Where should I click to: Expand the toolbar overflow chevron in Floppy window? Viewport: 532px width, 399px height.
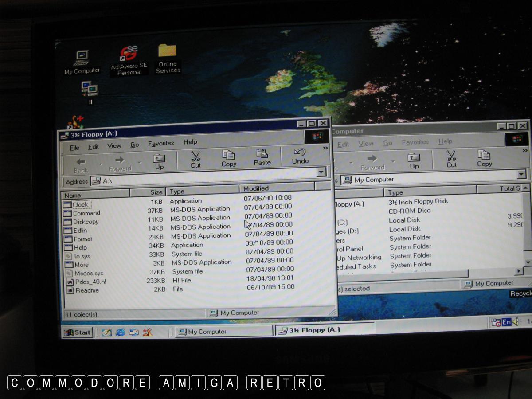click(325, 148)
